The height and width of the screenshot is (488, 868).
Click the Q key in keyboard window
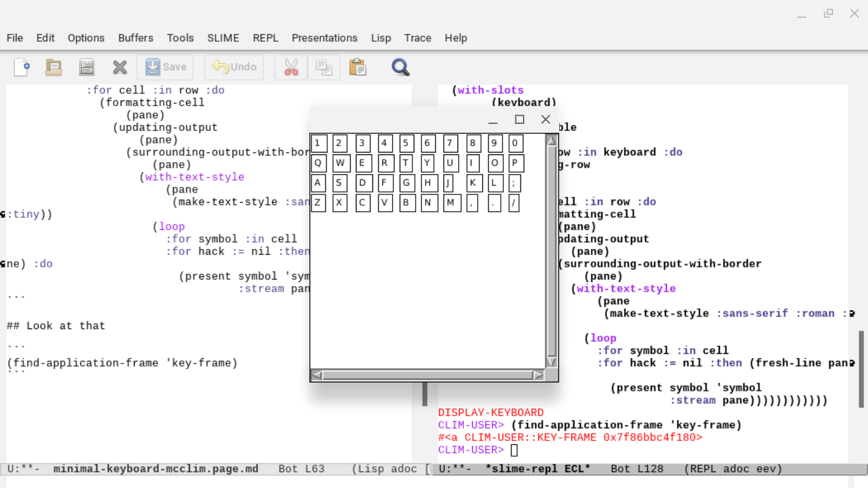click(x=318, y=163)
